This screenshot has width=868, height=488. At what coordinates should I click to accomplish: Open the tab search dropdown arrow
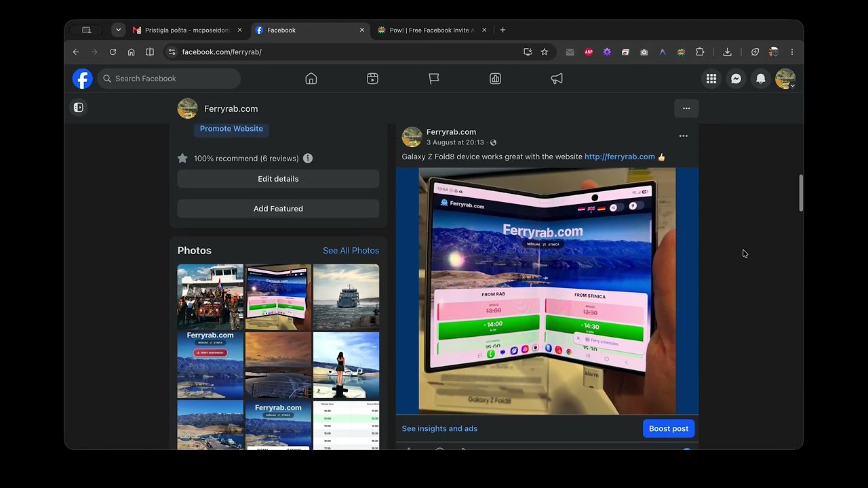(x=119, y=30)
